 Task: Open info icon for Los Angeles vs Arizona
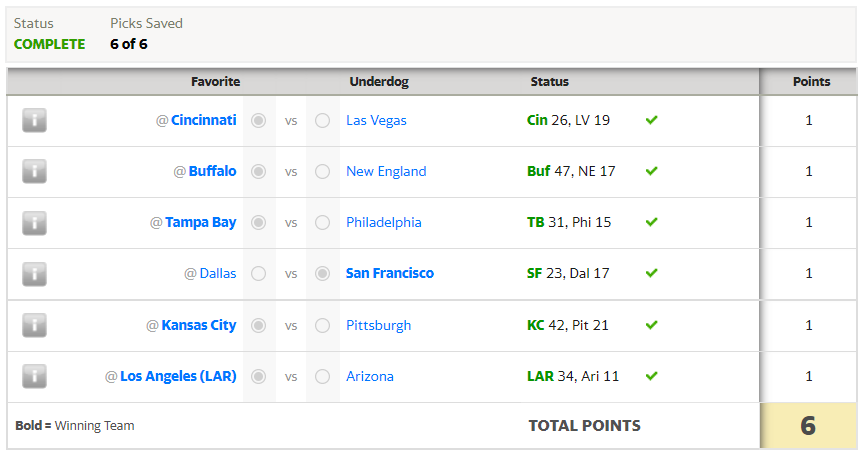(34, 376)
